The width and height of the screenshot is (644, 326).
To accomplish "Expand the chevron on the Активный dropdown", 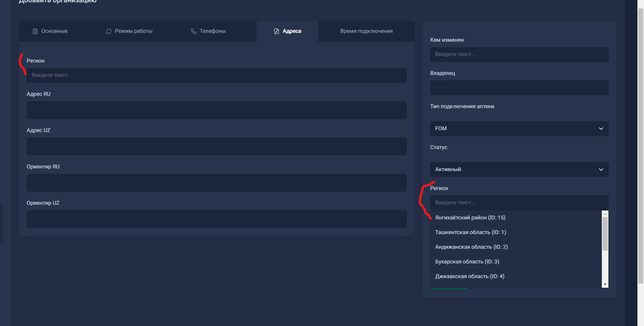I will [601, 170].
